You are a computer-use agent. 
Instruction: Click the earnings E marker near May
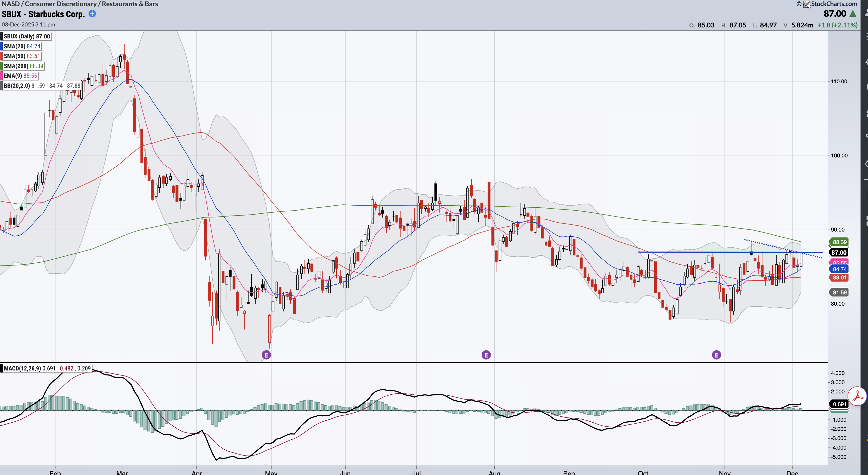[x=266, y=355]
